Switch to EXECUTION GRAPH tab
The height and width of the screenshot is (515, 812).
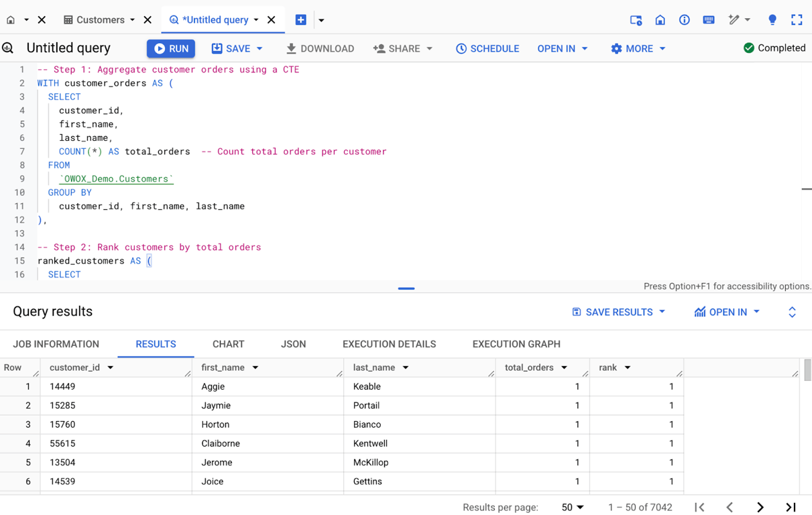(516, 344)
